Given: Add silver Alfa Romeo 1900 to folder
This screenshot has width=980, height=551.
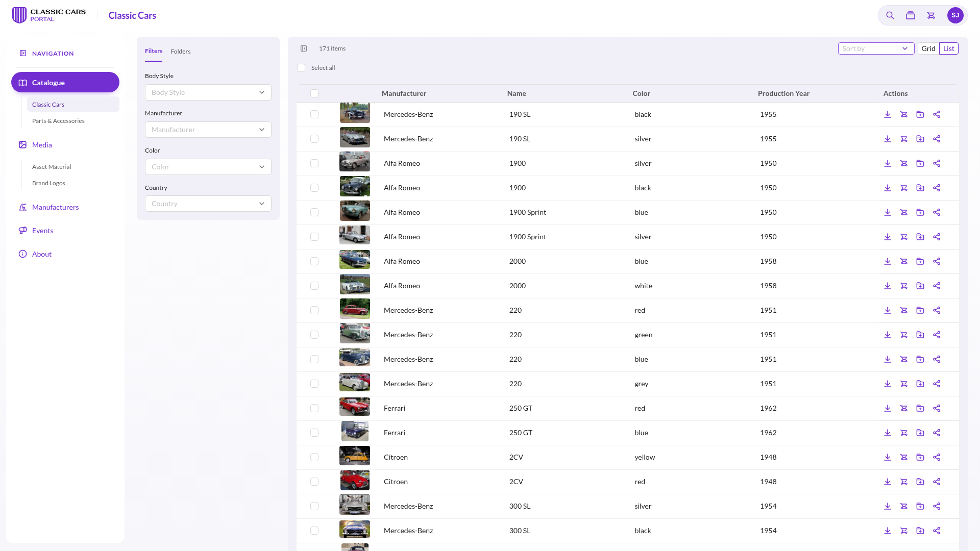Looking at the screenshot, I should click(x=920, y=163).
